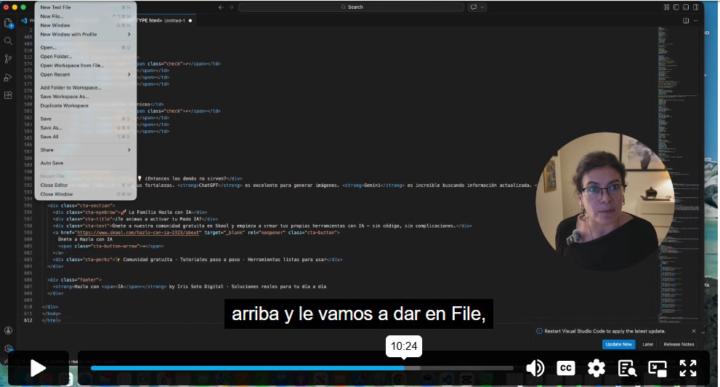Open the Search view in activity bar
Image resolution: width=720 pixels, height=387 pixels.
pyautogui.click(x=8, y=41)
